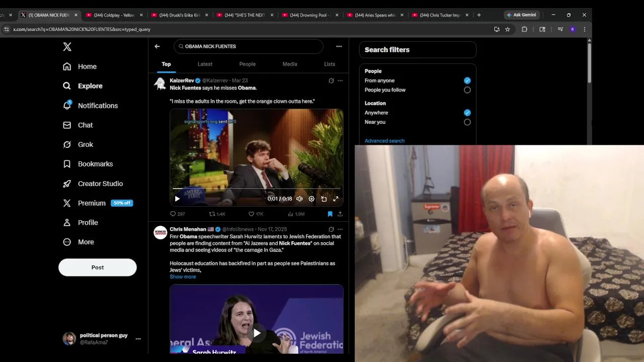The image size is (644, 362).
Task: Bookmark this page with star icon
Action: point(508,29)
